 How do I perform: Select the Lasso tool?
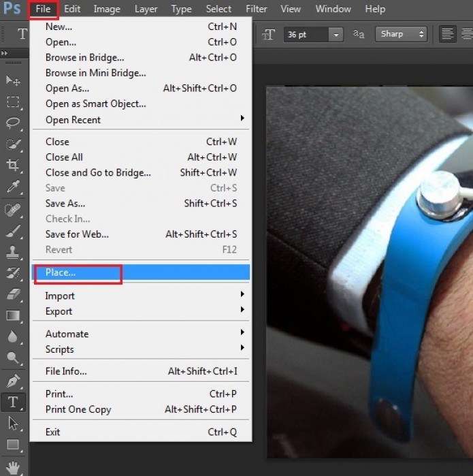coord(13,123)
